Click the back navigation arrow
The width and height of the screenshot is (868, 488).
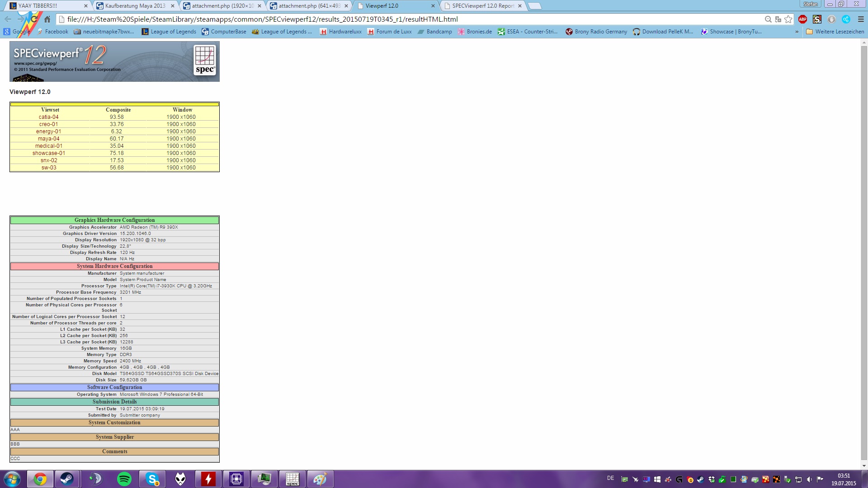(8, 19)
